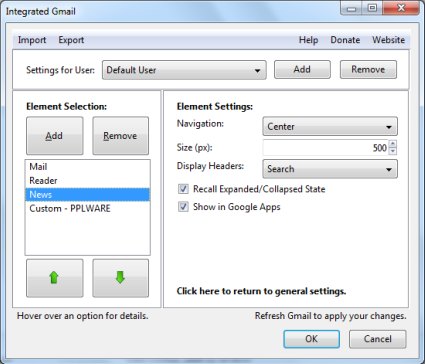Click the Size (px) input field

click(325, 148)
